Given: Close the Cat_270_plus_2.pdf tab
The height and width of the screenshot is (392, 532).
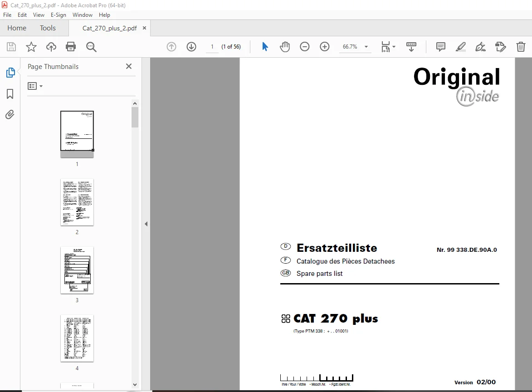Looking at the screenshot, I should (x=145, y=28).
